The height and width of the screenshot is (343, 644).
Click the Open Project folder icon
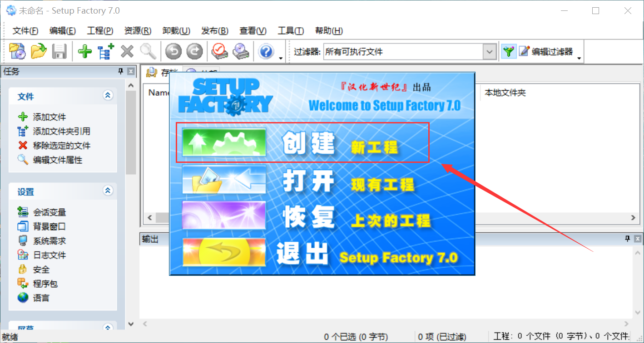(x=39, y=51)
